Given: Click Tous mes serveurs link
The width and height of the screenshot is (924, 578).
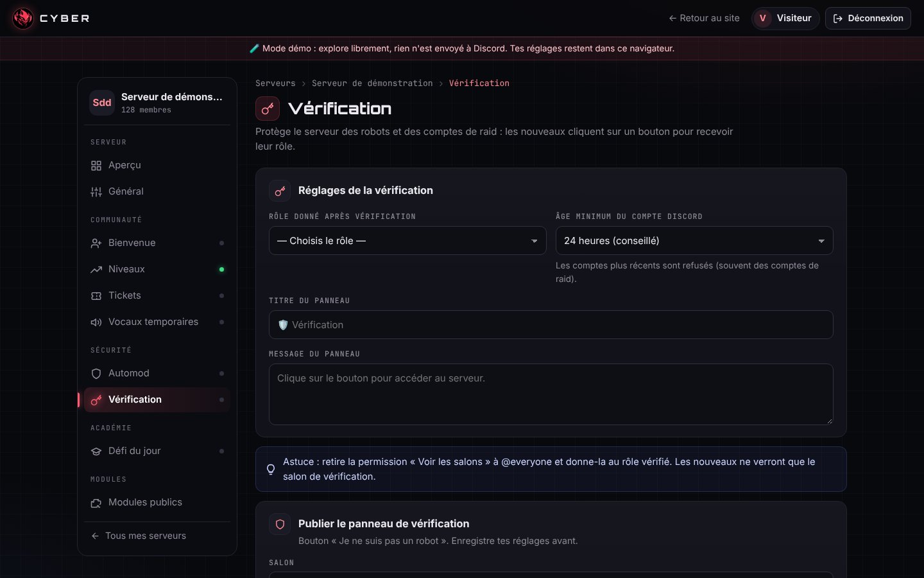Looking at the screenshot, I should click(139, 536).
